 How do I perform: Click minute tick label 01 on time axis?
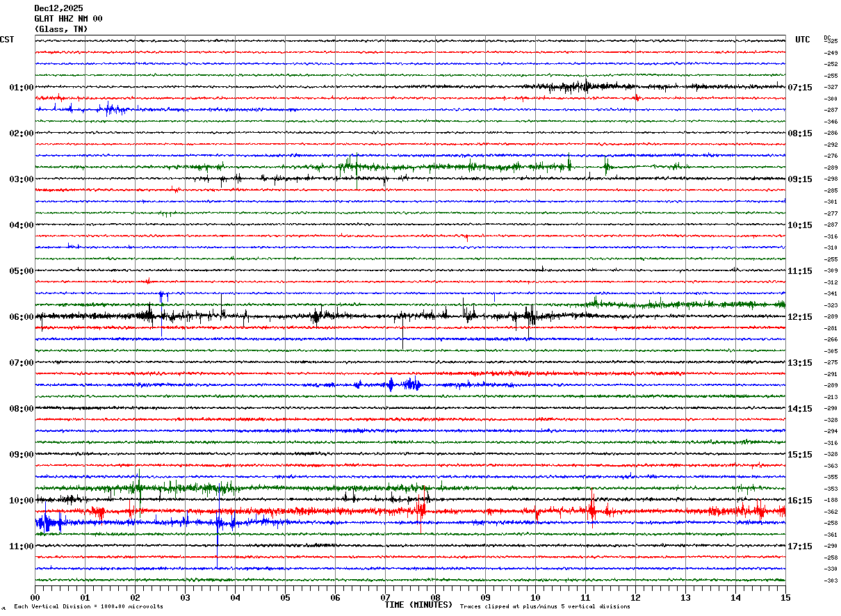[85, 597]
